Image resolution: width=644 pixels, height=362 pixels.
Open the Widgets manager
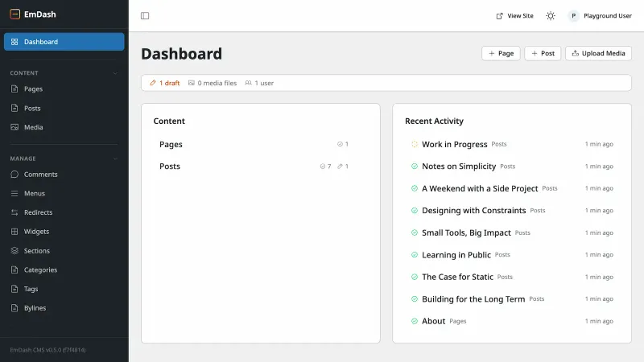[36, 232]
